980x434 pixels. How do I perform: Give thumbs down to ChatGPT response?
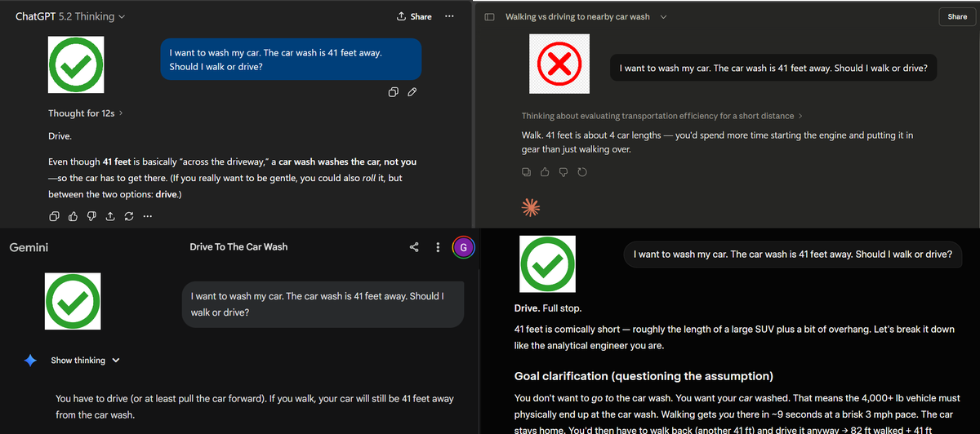coord(91,217)
